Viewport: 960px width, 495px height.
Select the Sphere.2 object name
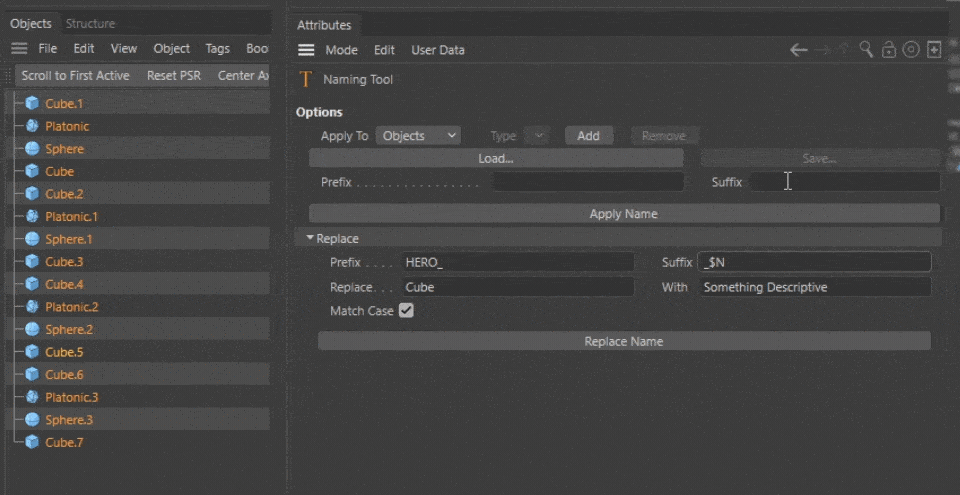pos(69,330)
